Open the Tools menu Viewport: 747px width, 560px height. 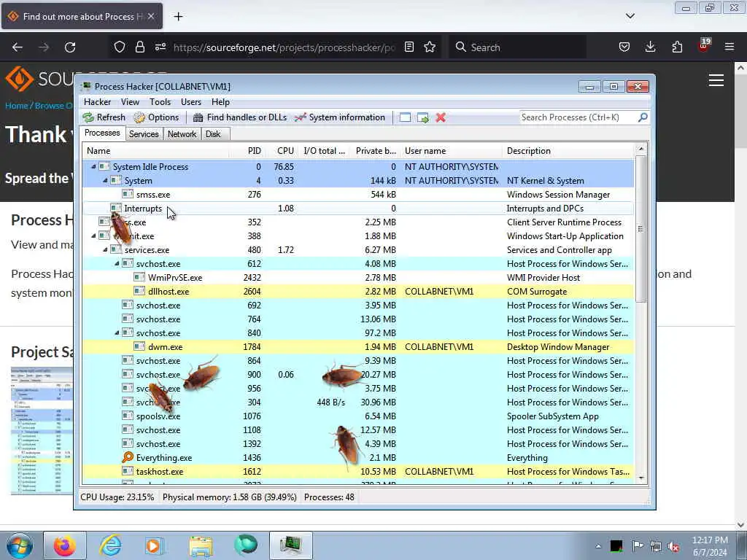[x=160, y=102]
